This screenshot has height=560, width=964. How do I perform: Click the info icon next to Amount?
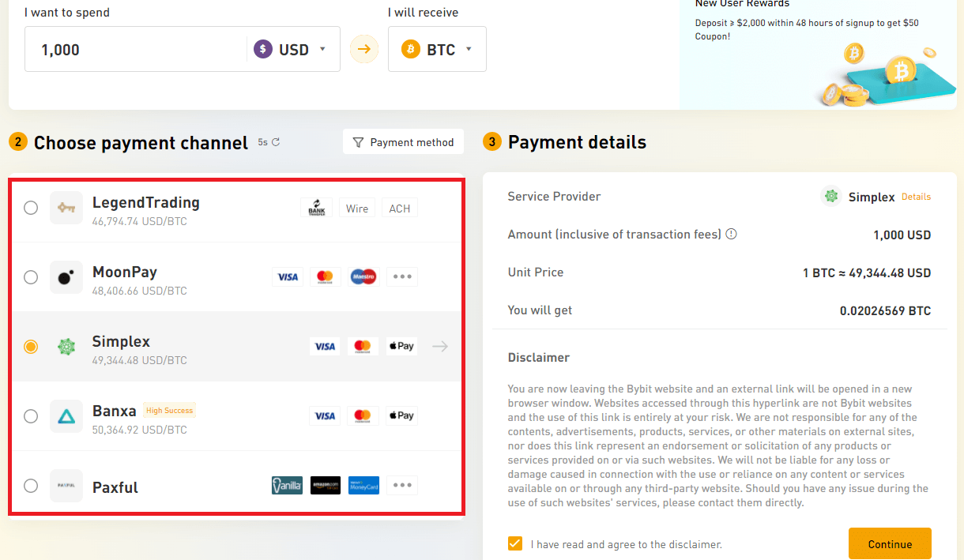coord(731,234)
